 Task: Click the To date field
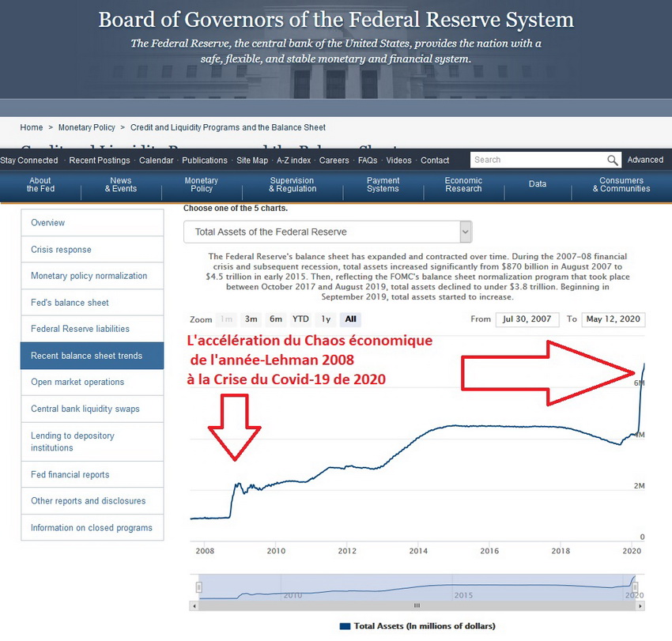coord(613,319)
